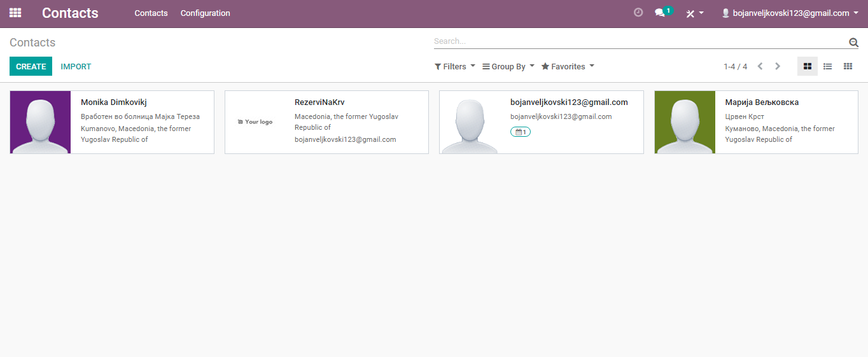
Task: Switch to the grid table view
Action: click(x=848, y=66)
